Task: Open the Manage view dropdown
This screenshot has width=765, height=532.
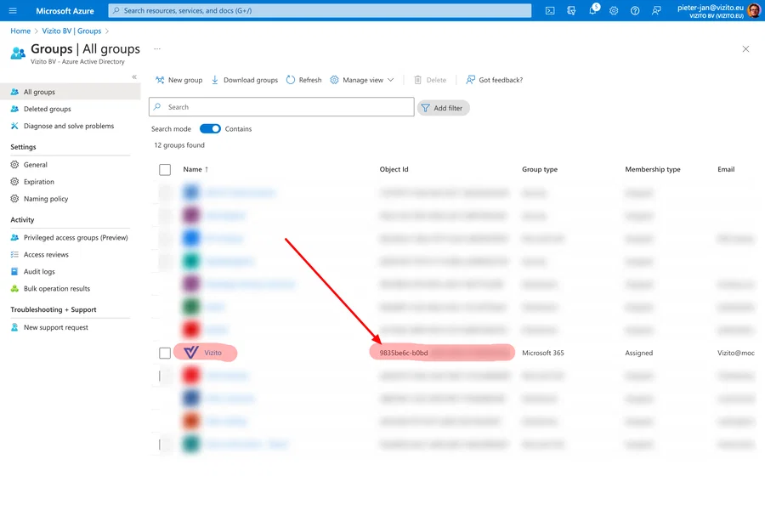Action: 363,79
